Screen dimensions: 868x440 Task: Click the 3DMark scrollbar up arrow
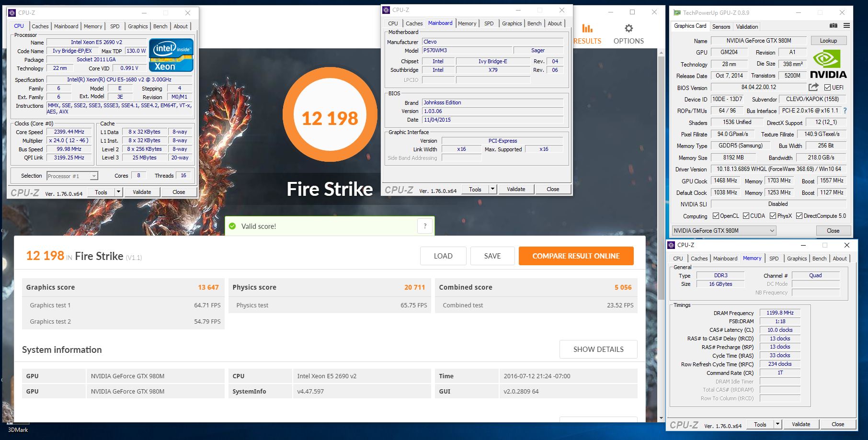pyautogui.click(x=661, y=52)
